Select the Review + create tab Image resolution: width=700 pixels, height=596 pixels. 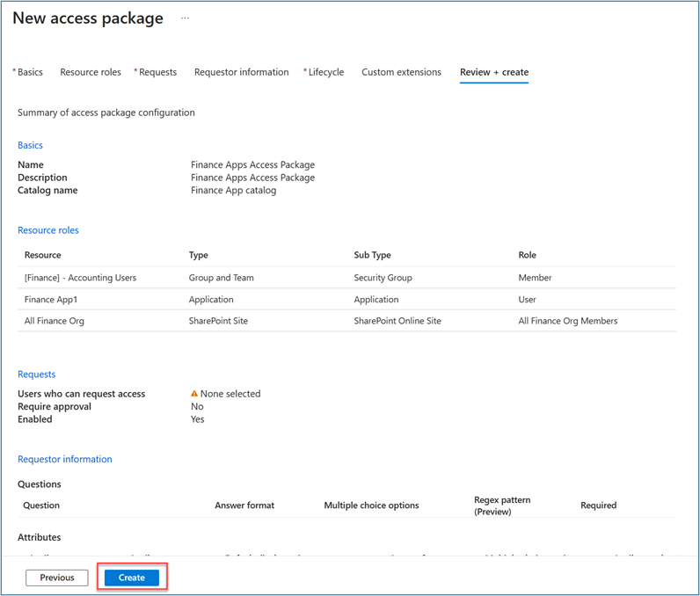pos(494,72)
